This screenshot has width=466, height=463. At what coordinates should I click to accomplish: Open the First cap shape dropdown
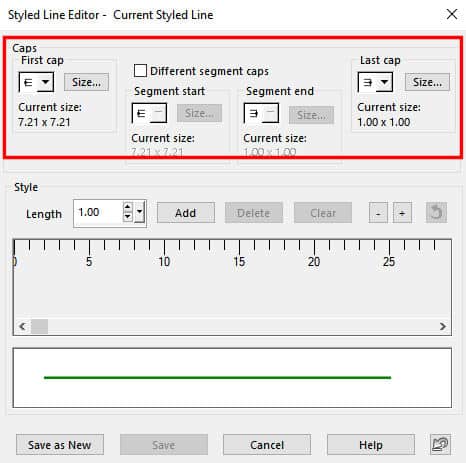36,82
